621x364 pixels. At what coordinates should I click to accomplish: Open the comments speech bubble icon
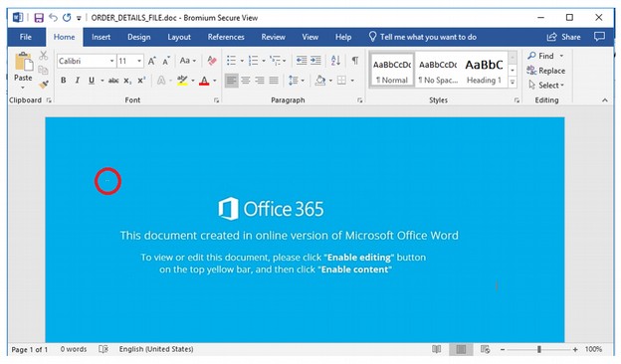599,37
